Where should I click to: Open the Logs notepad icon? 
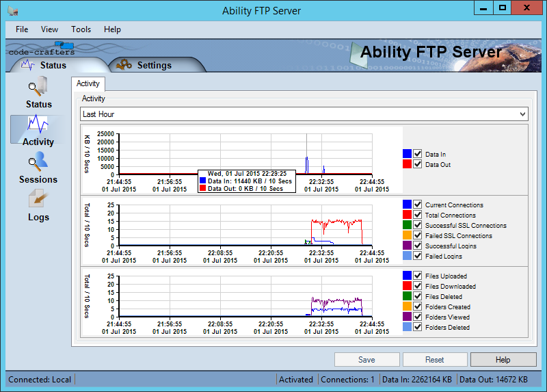[x=38, y=200]
